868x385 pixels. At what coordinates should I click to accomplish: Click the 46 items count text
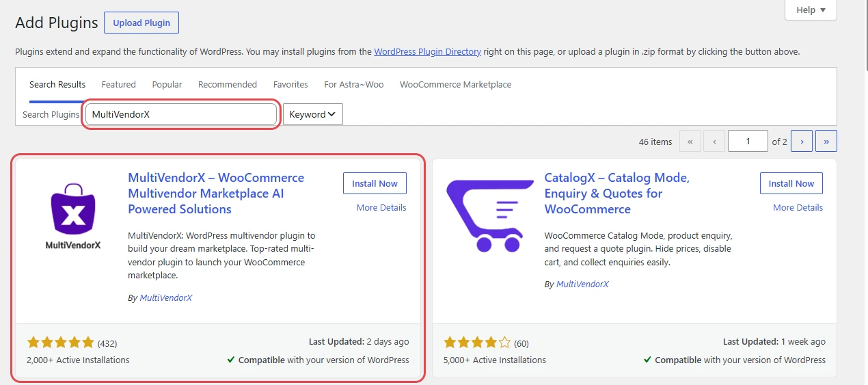[x=655, y=142]
